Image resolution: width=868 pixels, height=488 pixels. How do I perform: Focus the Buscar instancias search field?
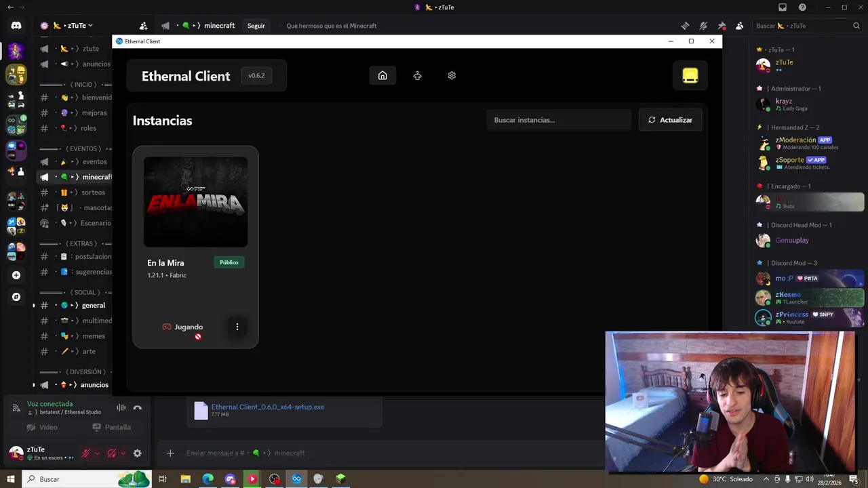click(559, 120)
